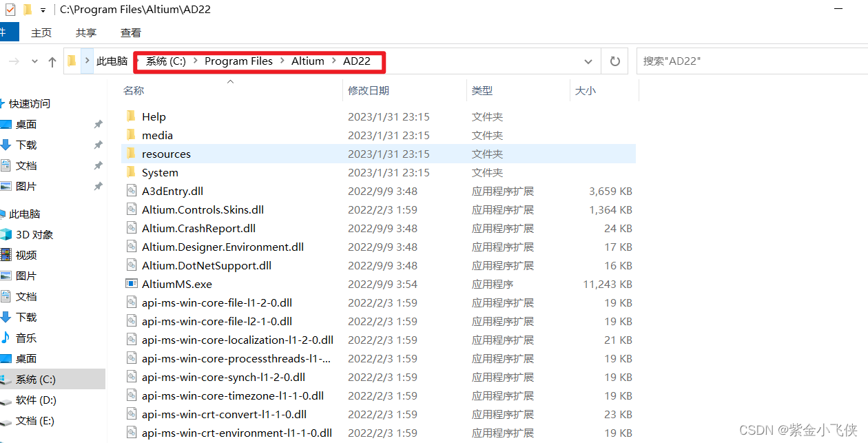
Task: Expand chevron after Program Files breadcrumb
Action: click(282, 61)
